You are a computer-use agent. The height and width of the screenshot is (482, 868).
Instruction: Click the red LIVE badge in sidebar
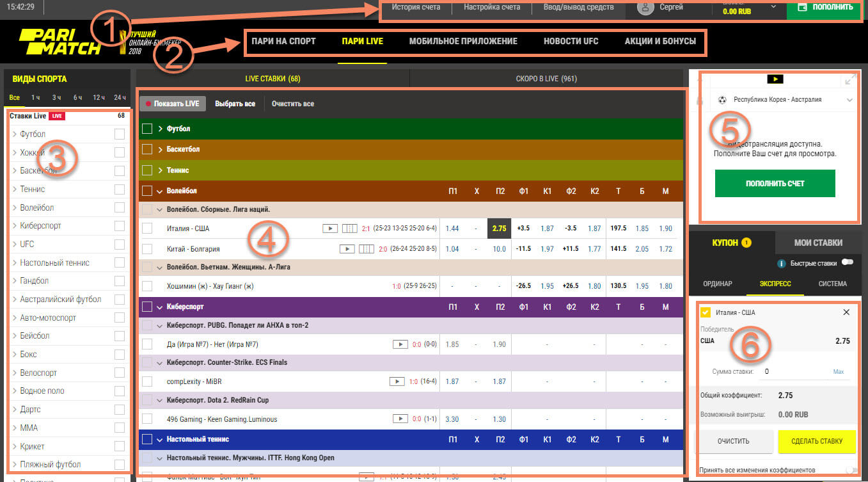click(58, 116)
